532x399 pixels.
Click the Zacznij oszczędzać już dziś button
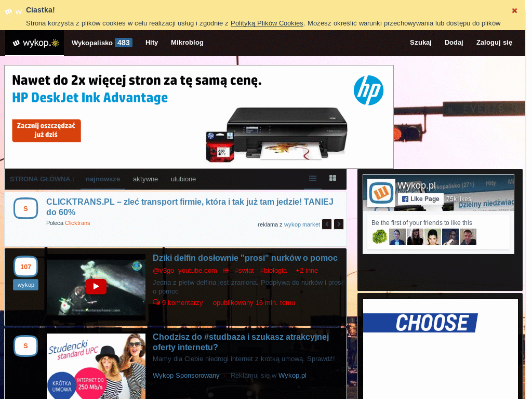46,130
